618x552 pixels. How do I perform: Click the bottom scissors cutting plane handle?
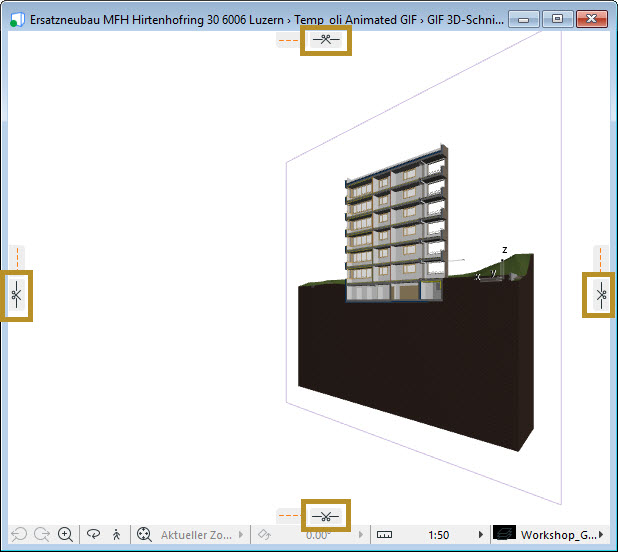pyautogui.click(x=325, y=516)
